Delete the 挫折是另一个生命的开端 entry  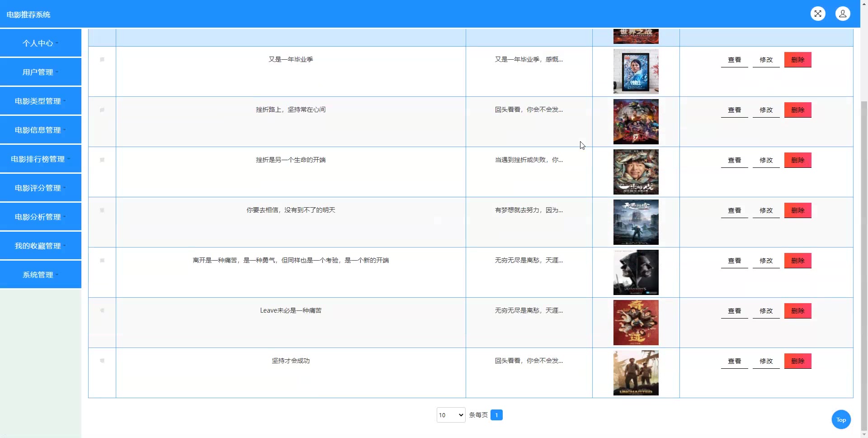[797, 160]
